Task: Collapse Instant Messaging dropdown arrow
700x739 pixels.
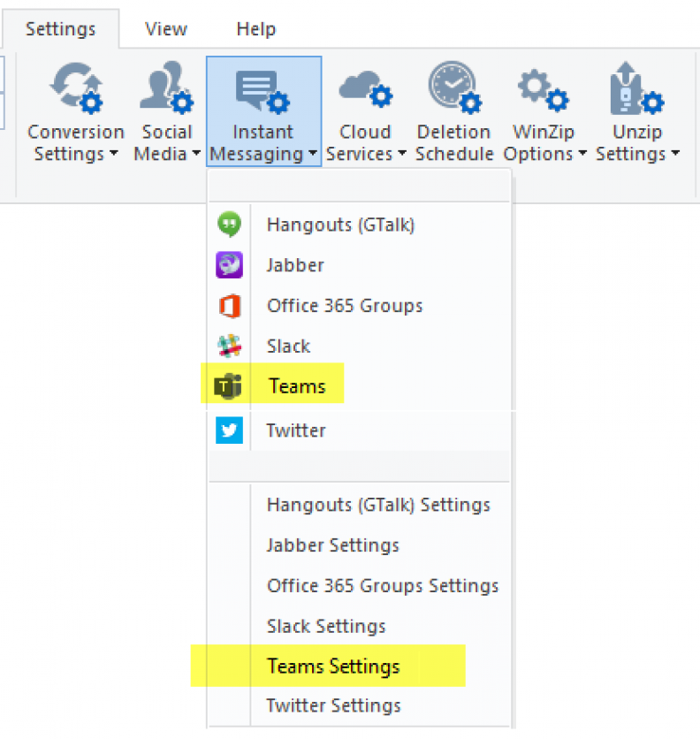Action: 313,153
